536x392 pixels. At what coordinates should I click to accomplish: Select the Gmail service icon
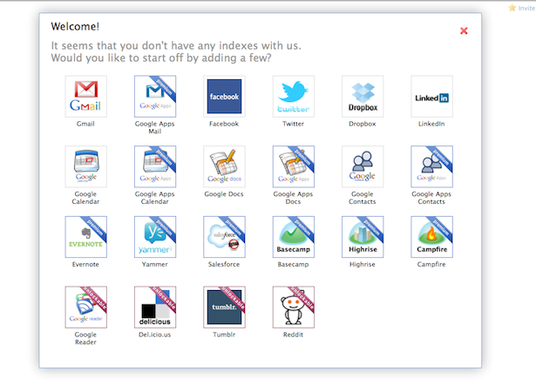[x=85, y=97]
